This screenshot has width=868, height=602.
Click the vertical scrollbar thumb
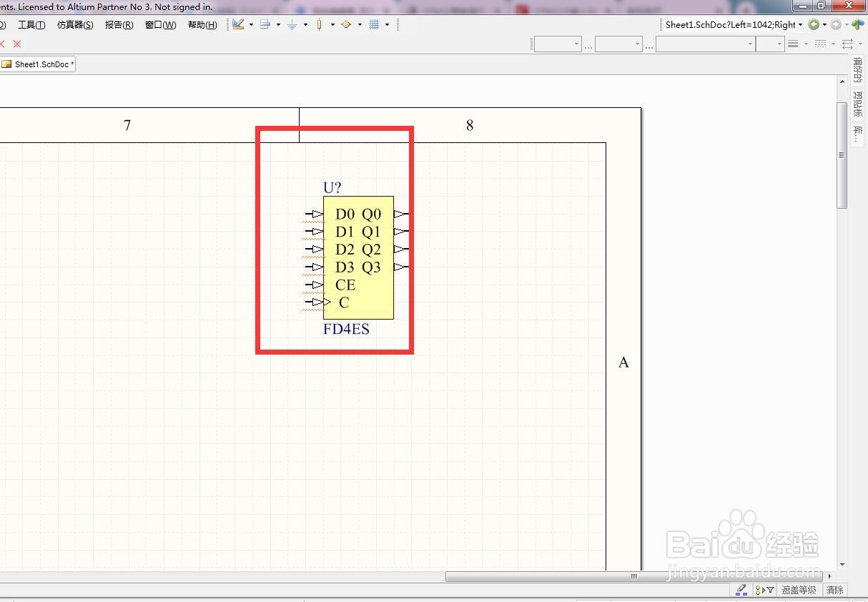coord(842,155)
